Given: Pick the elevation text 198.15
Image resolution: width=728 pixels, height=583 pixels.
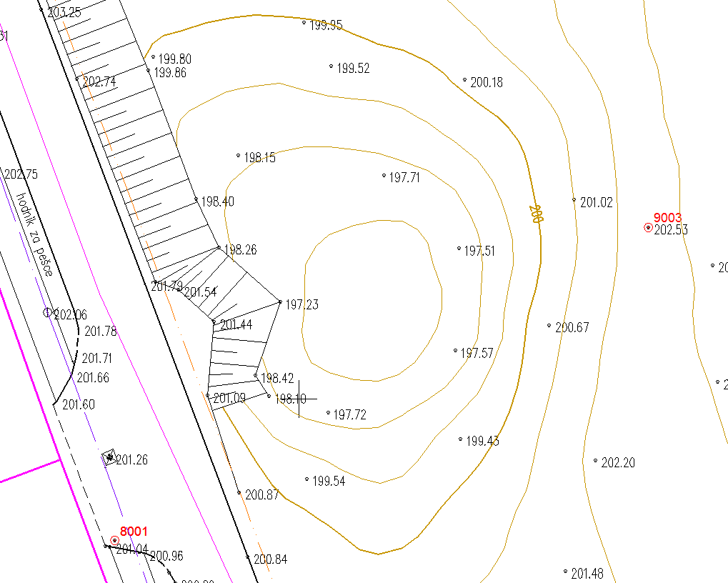Looking at the screenshot, I should click(259, 158).
